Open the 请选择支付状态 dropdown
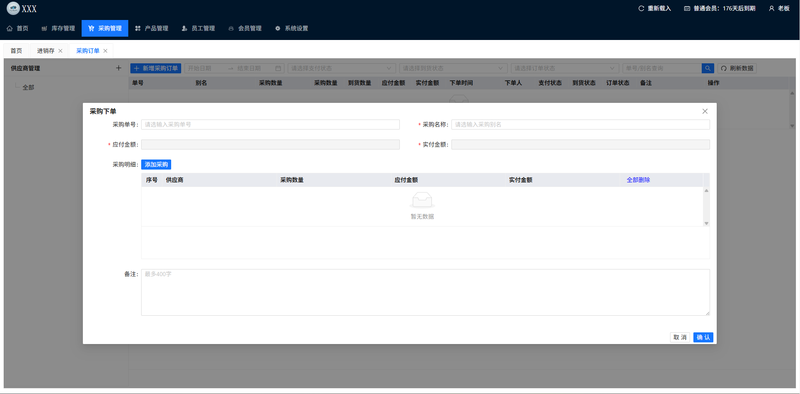Screen dimensions: 800x394 [x=342, y=68]
